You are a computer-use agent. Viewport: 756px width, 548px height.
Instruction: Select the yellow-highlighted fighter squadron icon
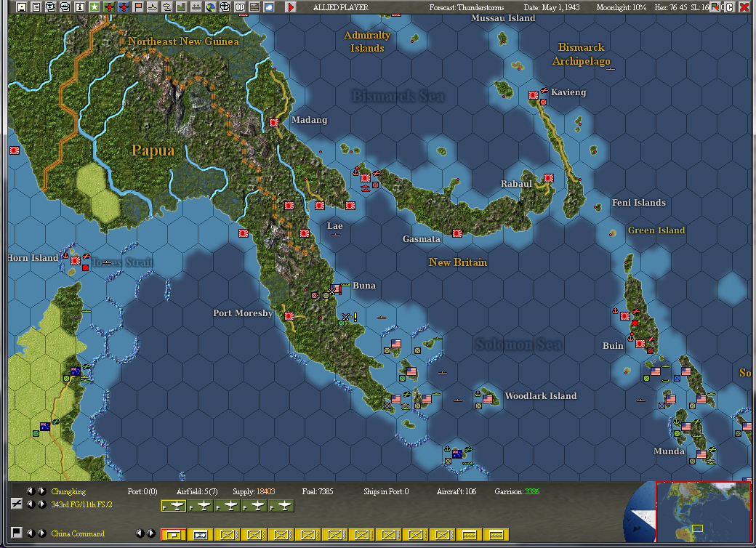tap(174, 506)
